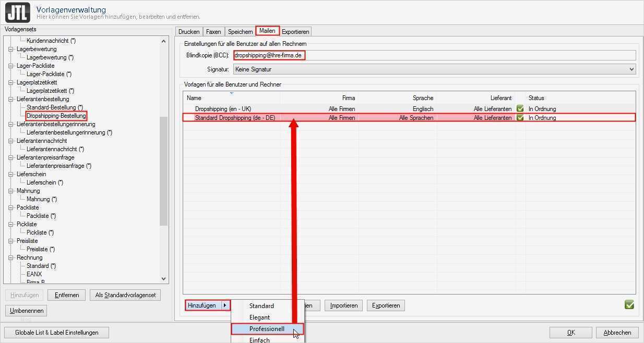
Task: Choose Einfach from the Hinzufügen menu
Action: click(259, 340)
